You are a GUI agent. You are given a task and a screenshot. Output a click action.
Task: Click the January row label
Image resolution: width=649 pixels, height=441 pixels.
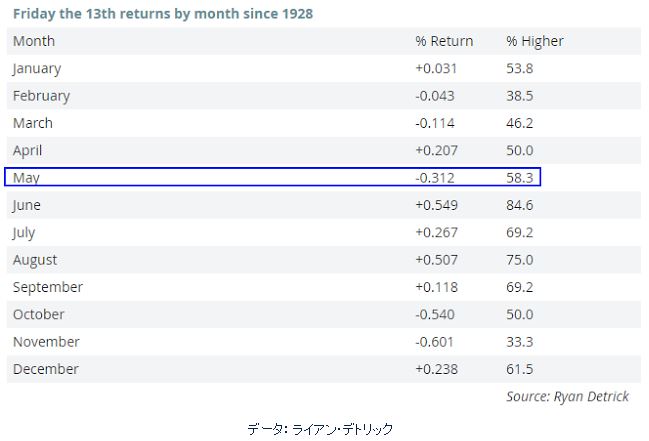37,69
